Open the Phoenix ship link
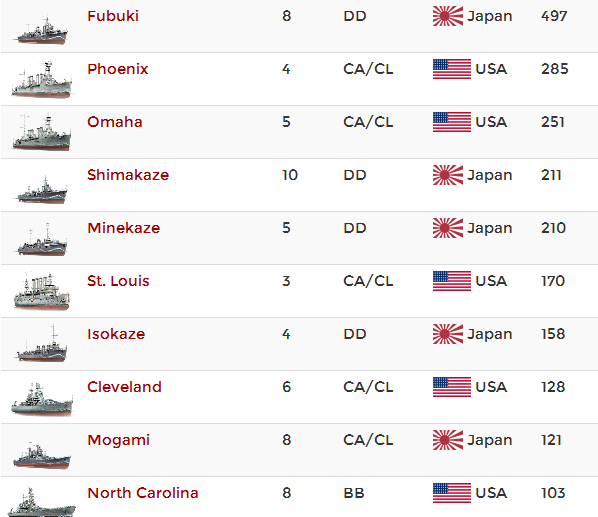Image resolution: width=598 pixels, height=517 pixels. [117, 69]
